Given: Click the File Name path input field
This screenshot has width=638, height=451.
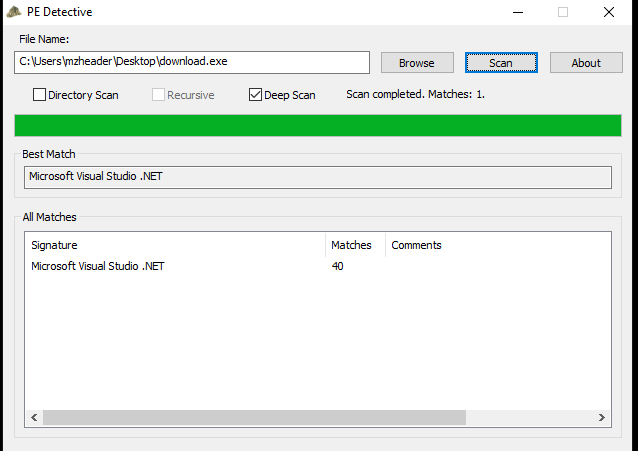Looking at the screenshot, I should click(x=192, y=62).
